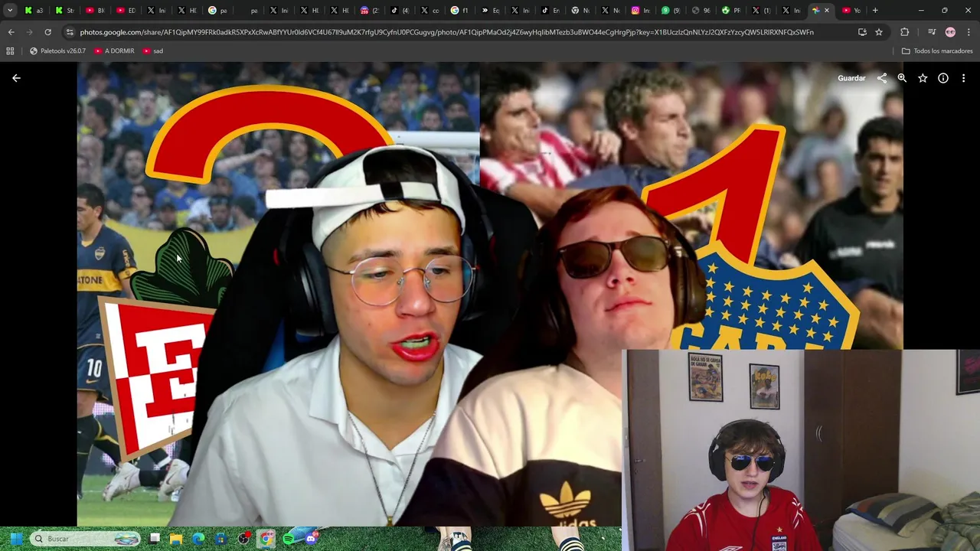The width and height of the screenshot is (980, 551).
Task: Open the Chrome profile avatar
Action: [x=950, y=32]
